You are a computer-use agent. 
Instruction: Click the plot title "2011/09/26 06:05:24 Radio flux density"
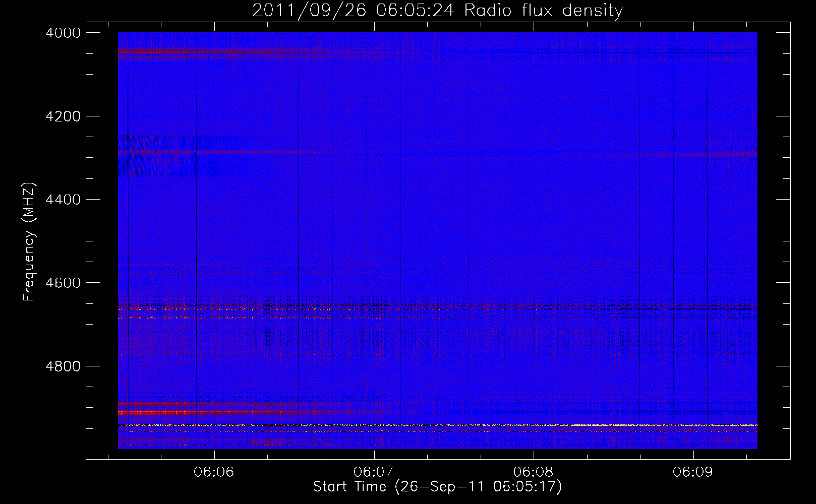437,11
